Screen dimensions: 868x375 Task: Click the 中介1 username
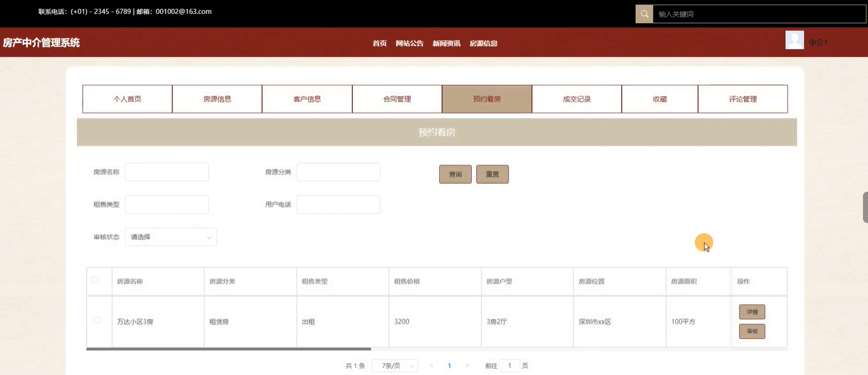[x=818, y=42]
